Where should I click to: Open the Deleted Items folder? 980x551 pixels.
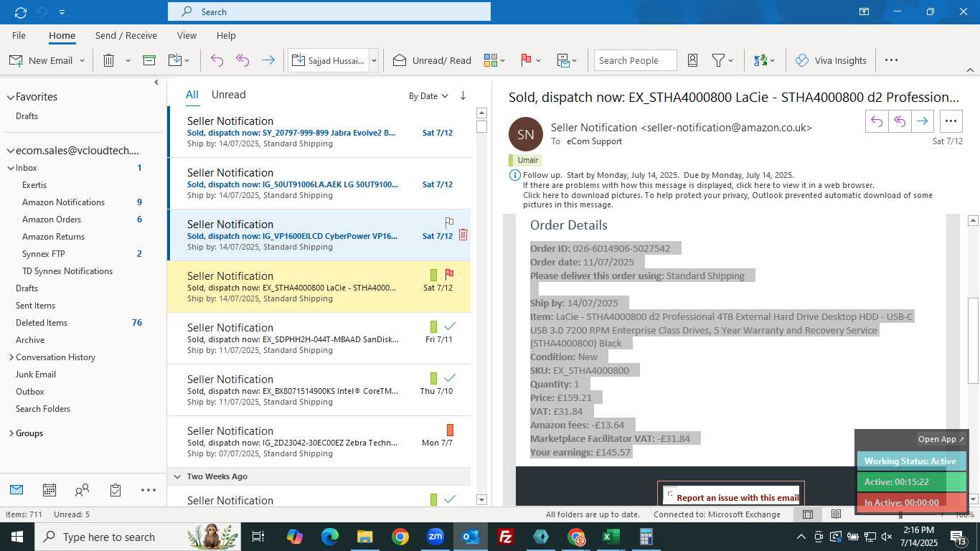click(x=42, y=323)
